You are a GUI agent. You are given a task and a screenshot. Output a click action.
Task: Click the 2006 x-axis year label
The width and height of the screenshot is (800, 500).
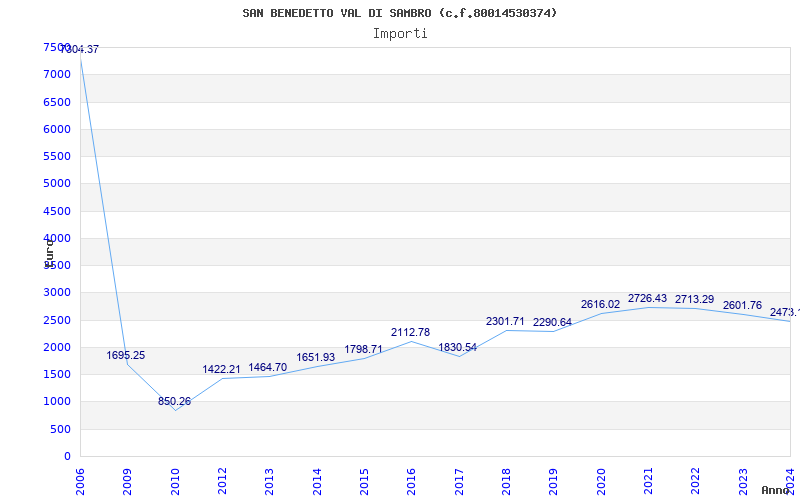(x=80, y=482)
